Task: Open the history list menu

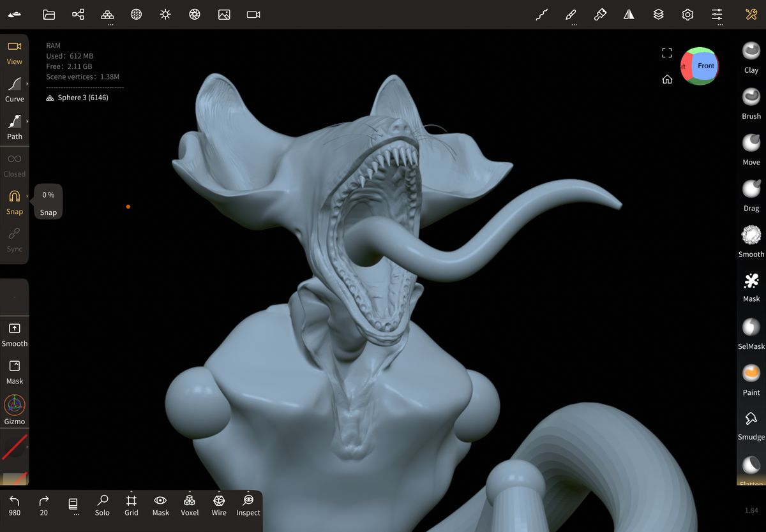Action: point(73,505)
